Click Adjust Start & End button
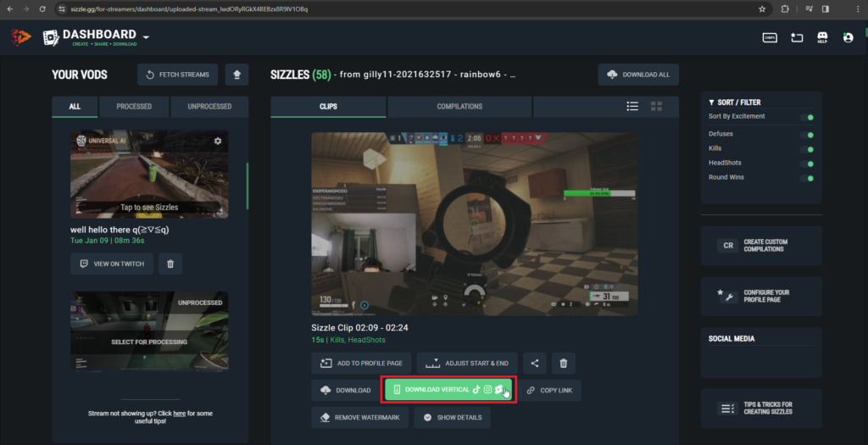Viewport: 868px width, 445px height. (467, 364)
